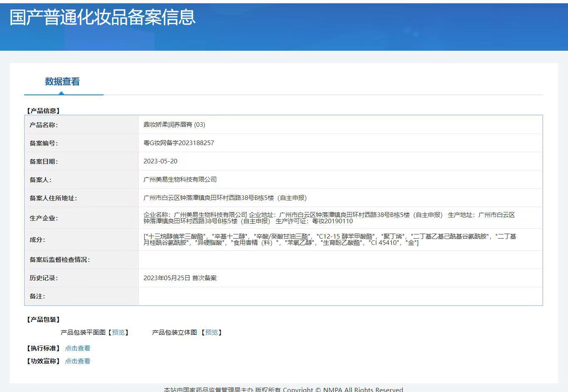Click the 【执行标准】 label

(x=43, y=348)
